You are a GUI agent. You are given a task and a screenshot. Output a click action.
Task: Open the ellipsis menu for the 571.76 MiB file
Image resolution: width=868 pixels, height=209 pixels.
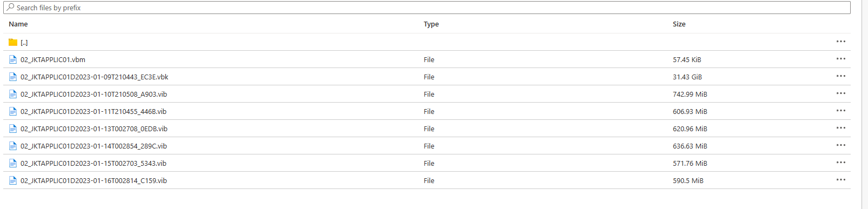pos(840,163)
